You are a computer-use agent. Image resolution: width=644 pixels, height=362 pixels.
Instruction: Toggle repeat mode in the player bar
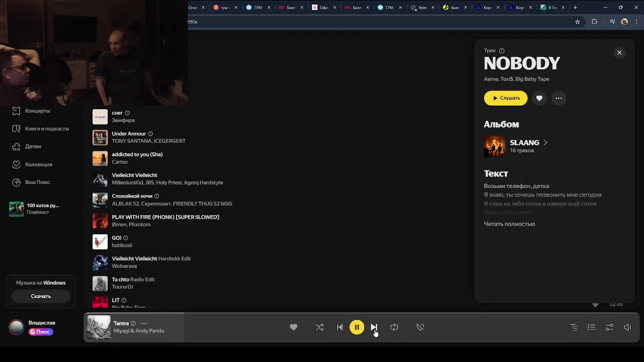(394, 327)
